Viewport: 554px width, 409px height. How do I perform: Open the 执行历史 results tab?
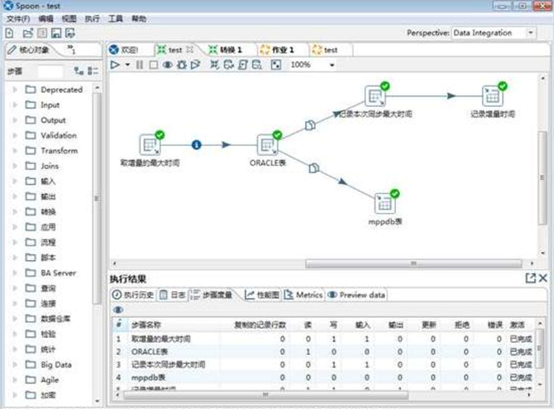133,295
